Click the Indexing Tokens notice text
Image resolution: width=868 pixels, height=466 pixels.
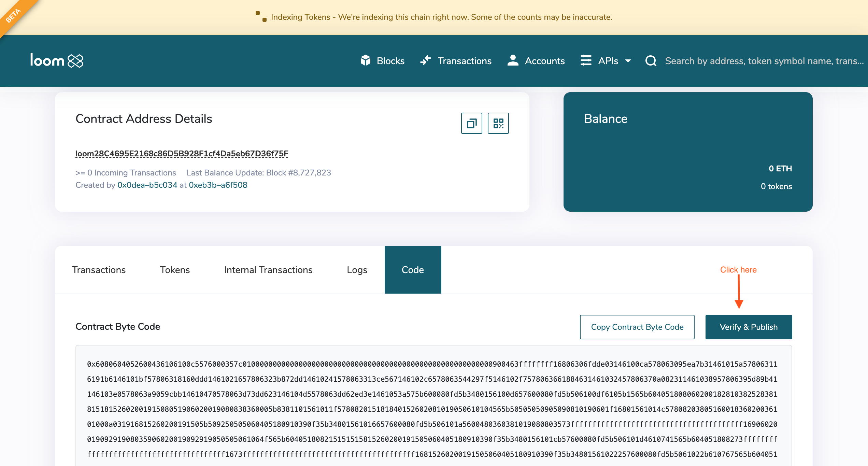pyautogui.click(x=441, y=17)
